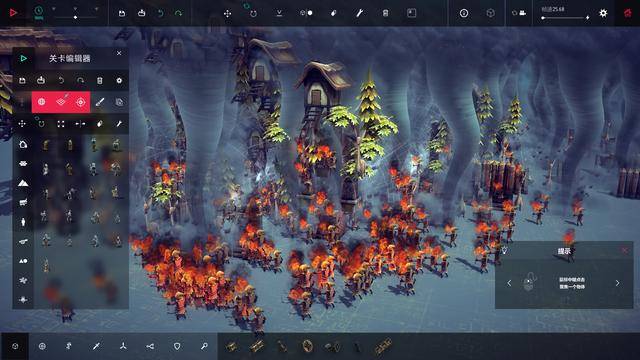Select the translate move tool in top toolbar
The width and height of the screenshot is (640, 360).
pos(227,13)
